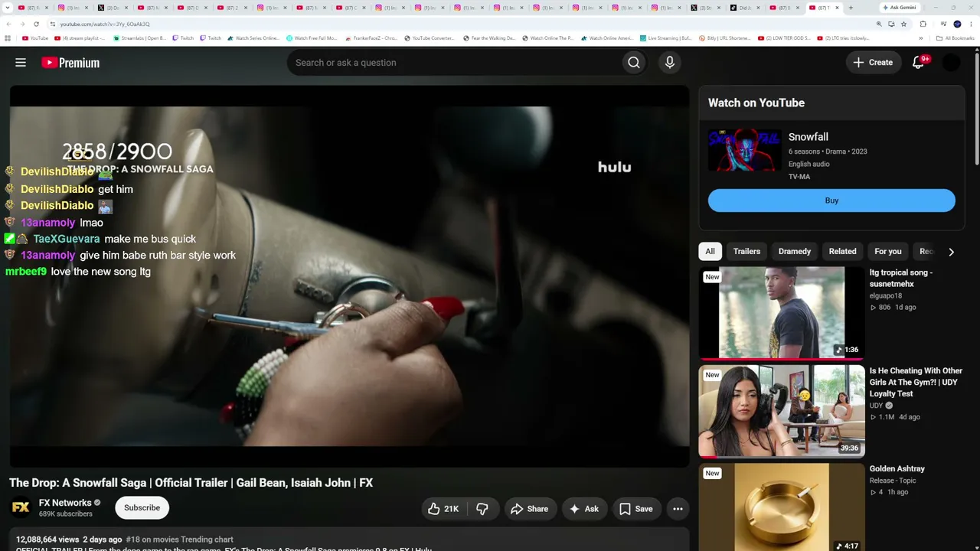Click the video player to pause
The height and width of the screenshot is (551, 980).
pyautogui.click(x=349, y=275)
